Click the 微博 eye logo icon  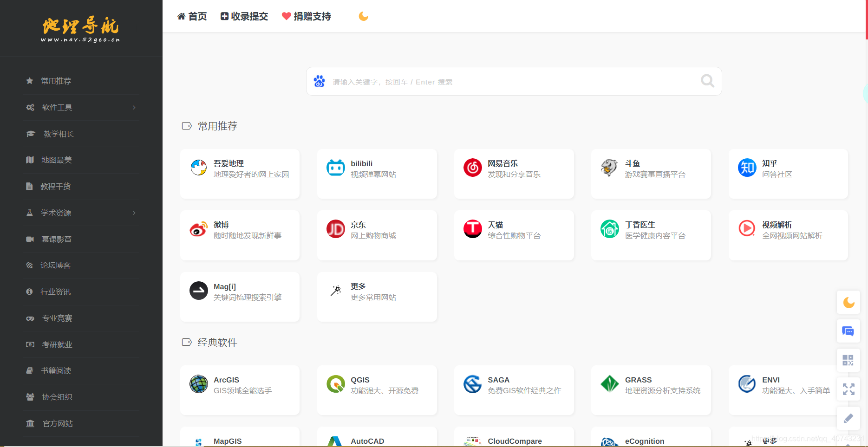[199, 229]
